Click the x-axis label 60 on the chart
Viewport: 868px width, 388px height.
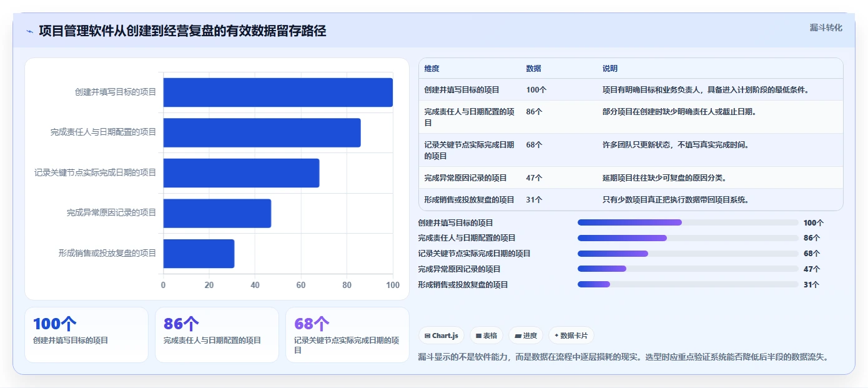coord(301,285)
